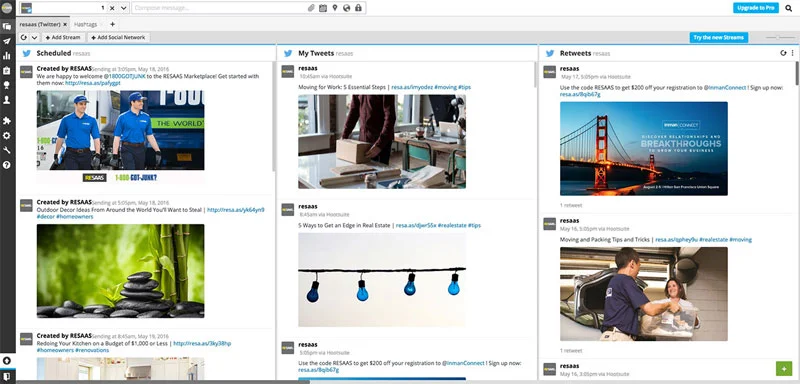Click the Scheduled stream title

54,53
